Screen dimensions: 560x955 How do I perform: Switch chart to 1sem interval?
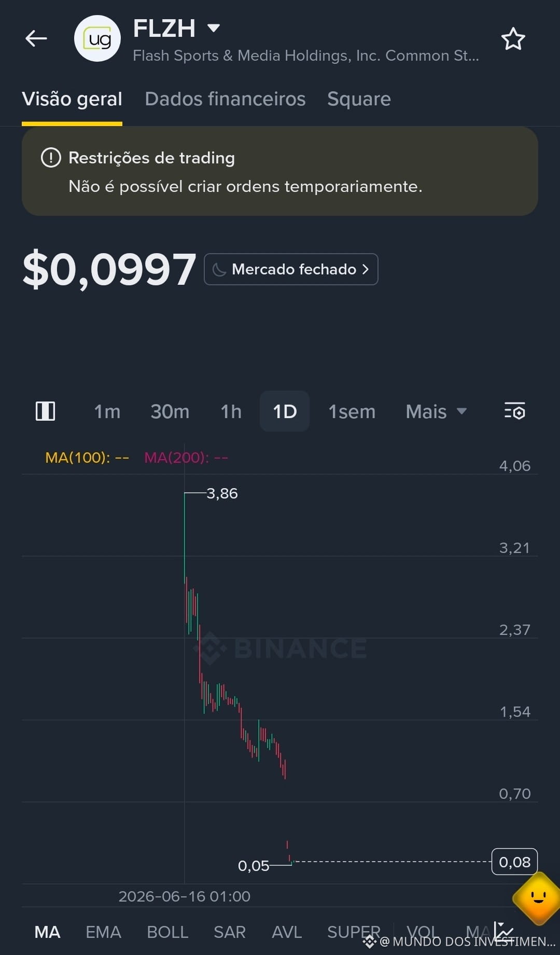pos(352,412)
